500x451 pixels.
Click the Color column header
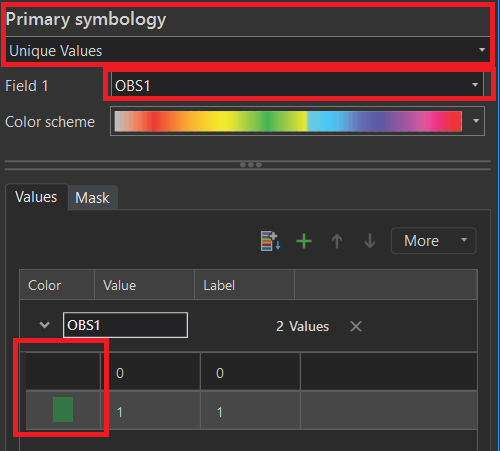click(x=57, y=285)
